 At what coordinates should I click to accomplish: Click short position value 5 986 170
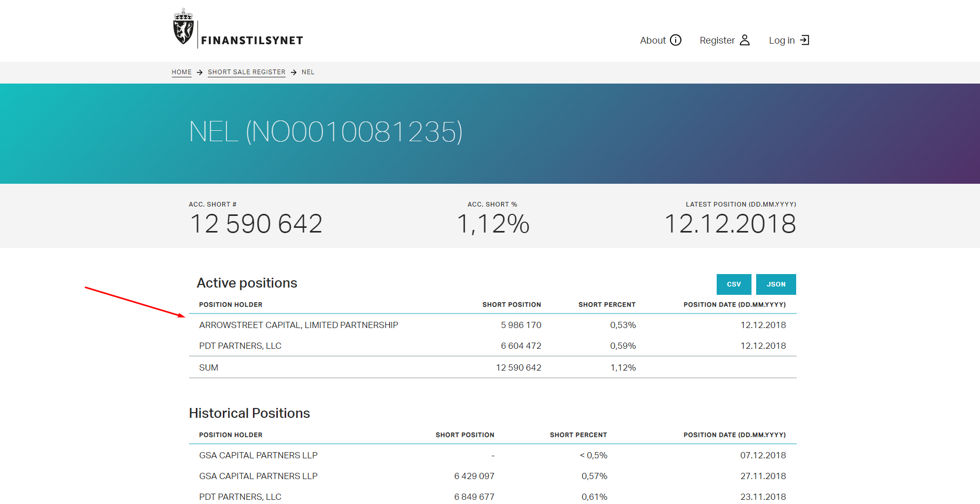point(521,325)
